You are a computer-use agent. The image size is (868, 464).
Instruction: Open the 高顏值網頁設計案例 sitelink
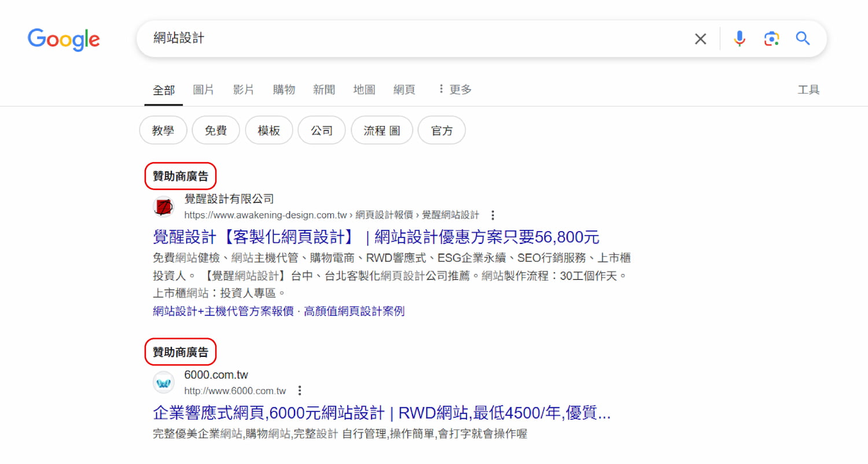tap(354, 311)
